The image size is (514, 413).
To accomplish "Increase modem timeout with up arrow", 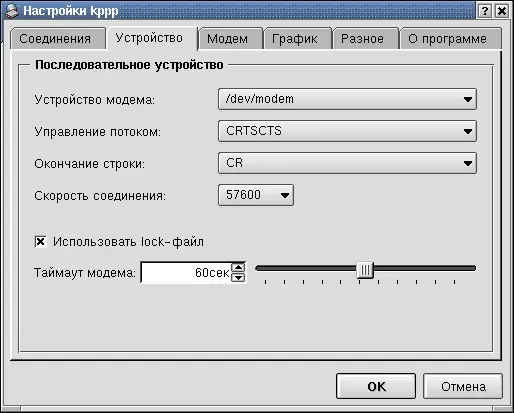I will click(x=238, y=267).
